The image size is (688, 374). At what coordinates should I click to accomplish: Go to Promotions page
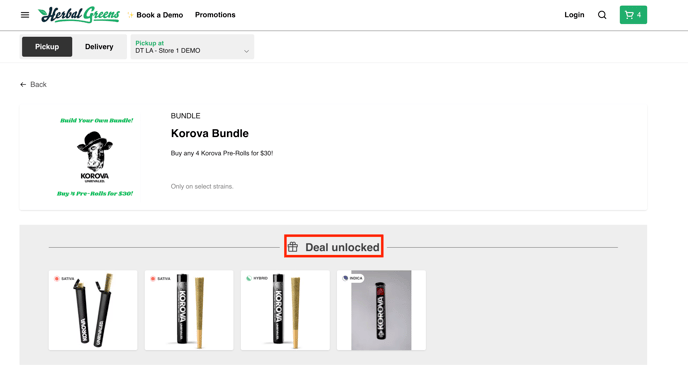click(215, 15)
